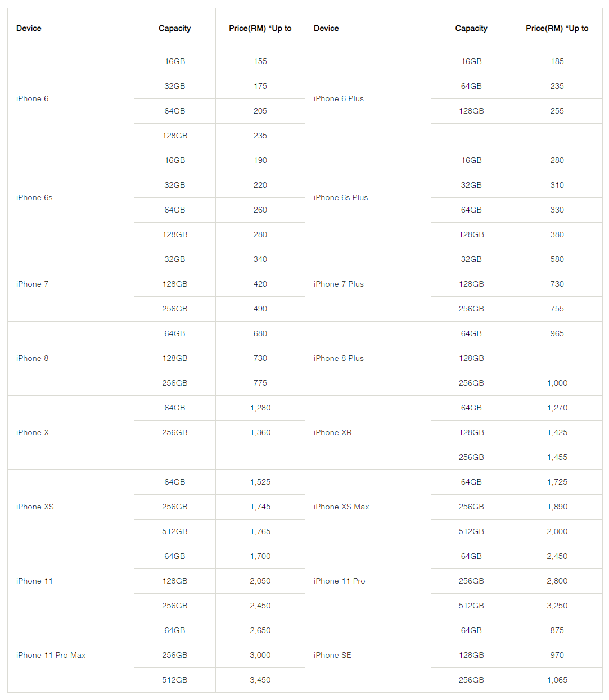Click the iPhone XR device cell
Screen dimensions: 609x700
333,432
